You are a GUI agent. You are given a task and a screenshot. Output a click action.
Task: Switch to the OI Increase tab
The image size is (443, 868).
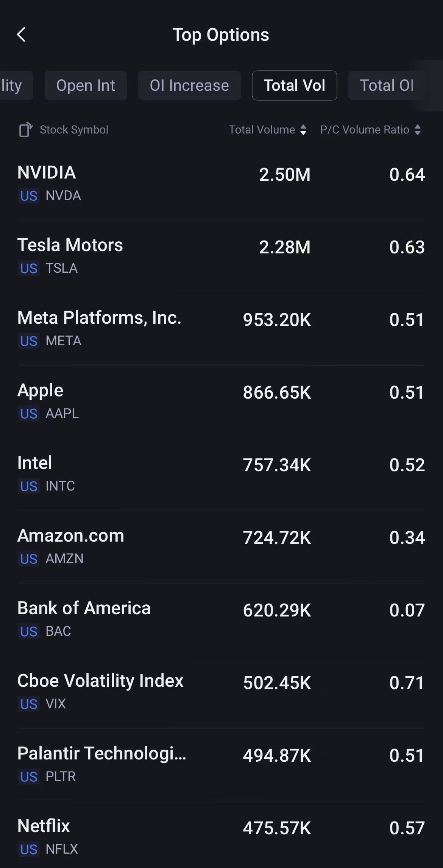click(189, 85)
